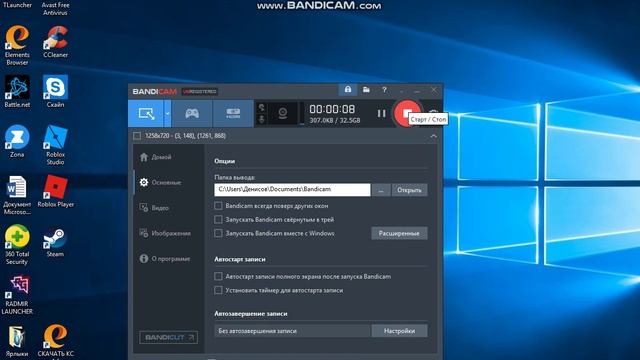Open Battle.net desktop shortcut
The width and height of the screenshot is (640, 360).
17,91
